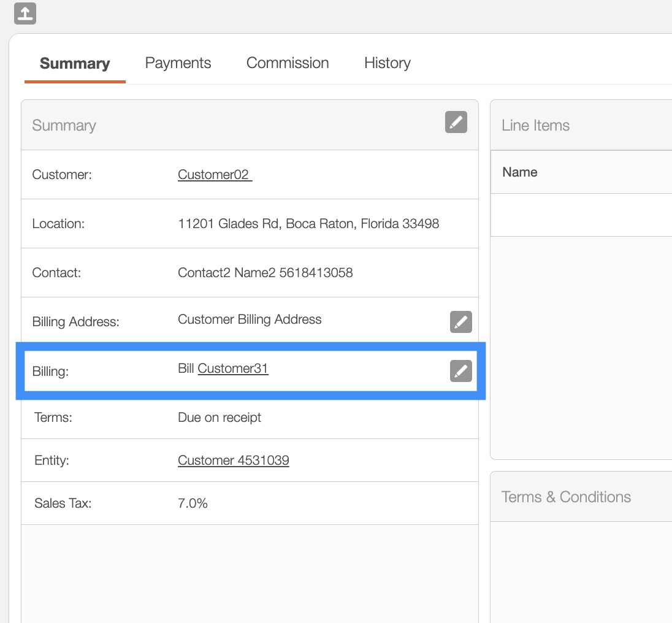This screenshot has height=623, width=672.
Task: Click the upload icon at top left
Action: pyautogui.click(x=25, y=13)
